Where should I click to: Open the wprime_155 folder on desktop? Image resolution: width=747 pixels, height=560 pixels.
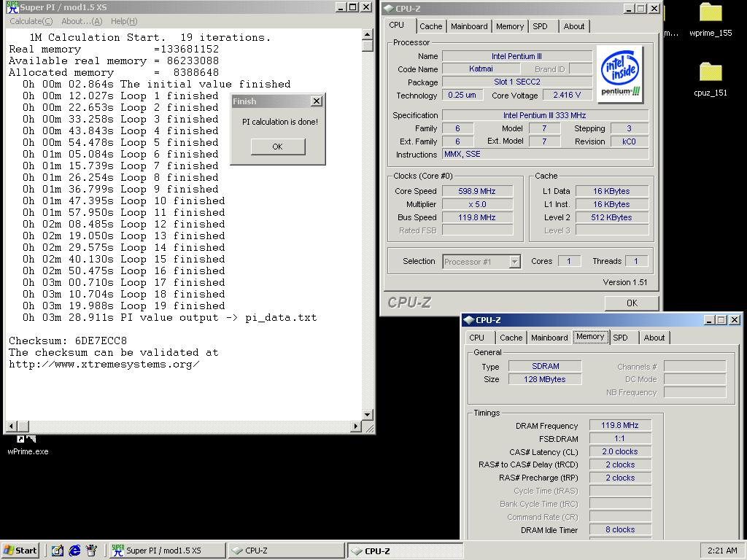click(711, 20)
